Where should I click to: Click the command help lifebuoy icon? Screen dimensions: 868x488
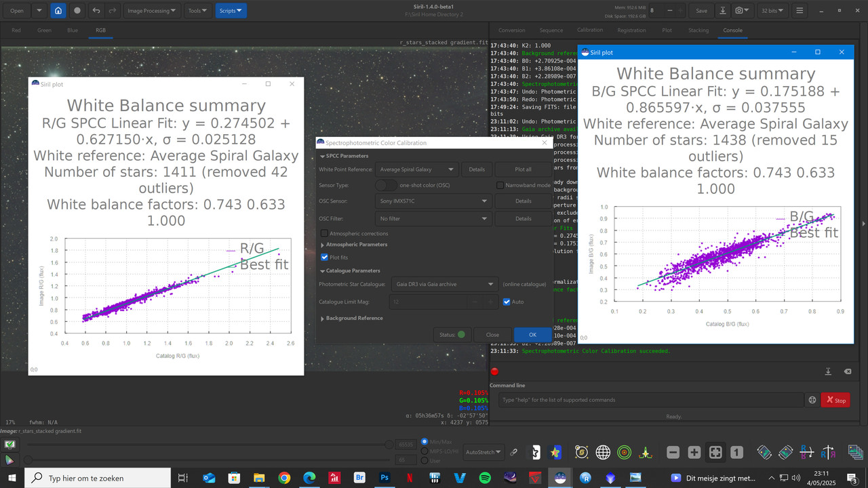[x=812, y=400]
